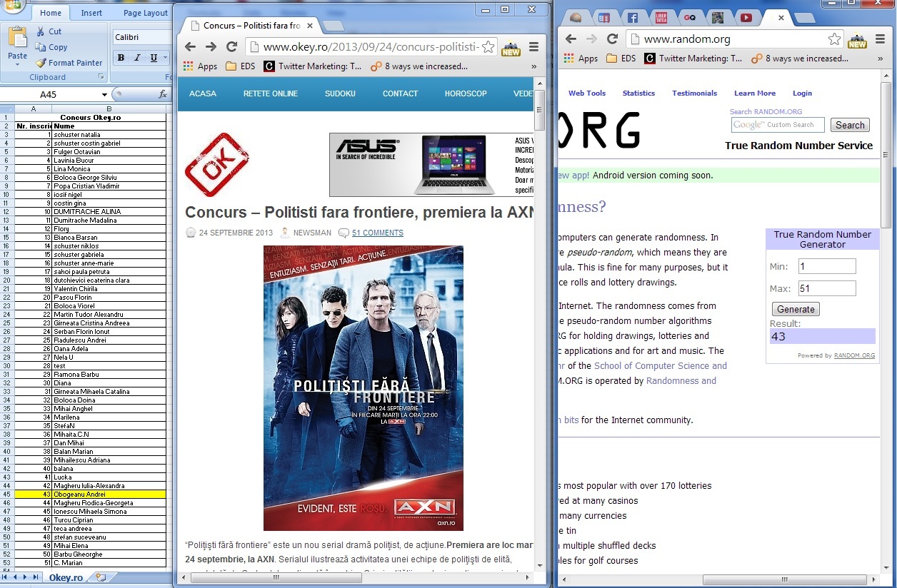Select cell containing schuster natalia

pyautogui.click(x=109, y=134)
